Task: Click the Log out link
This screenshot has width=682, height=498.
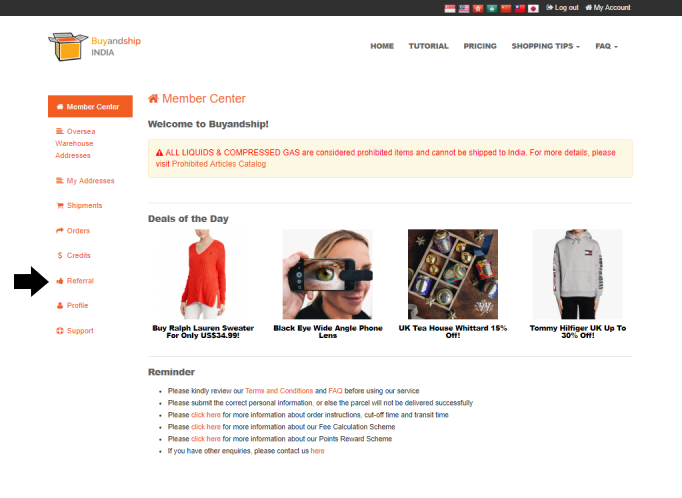Action: click(562, 8)
